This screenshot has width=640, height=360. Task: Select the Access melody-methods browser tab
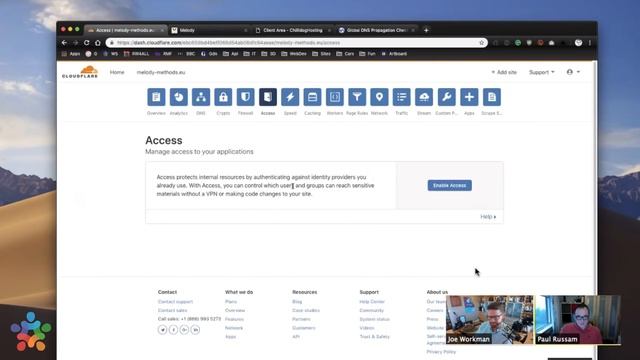125,30
